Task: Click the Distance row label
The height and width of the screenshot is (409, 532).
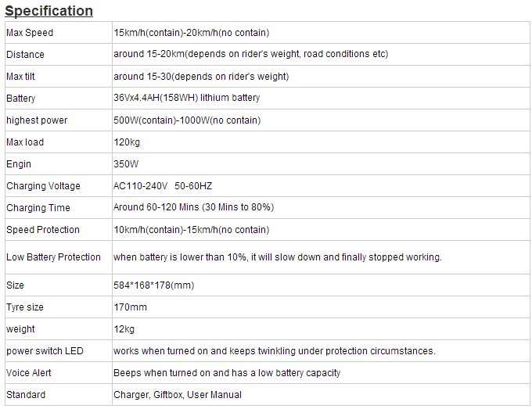Action: tap(25, 55)
